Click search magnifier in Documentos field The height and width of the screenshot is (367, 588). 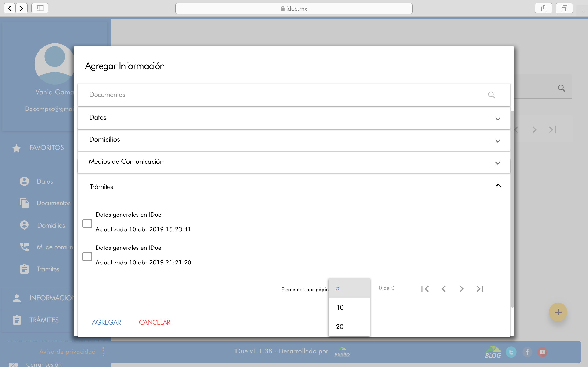click(x=491, y=95)
